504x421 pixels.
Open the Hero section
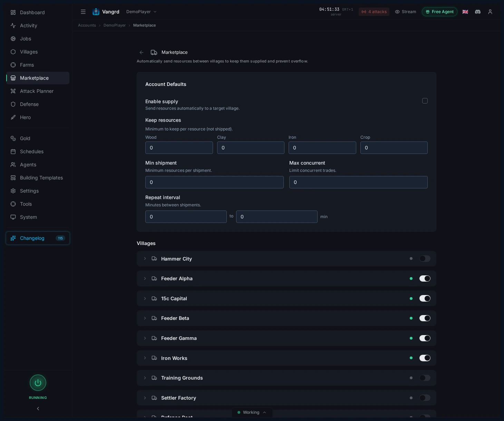[x=25, y=117]
